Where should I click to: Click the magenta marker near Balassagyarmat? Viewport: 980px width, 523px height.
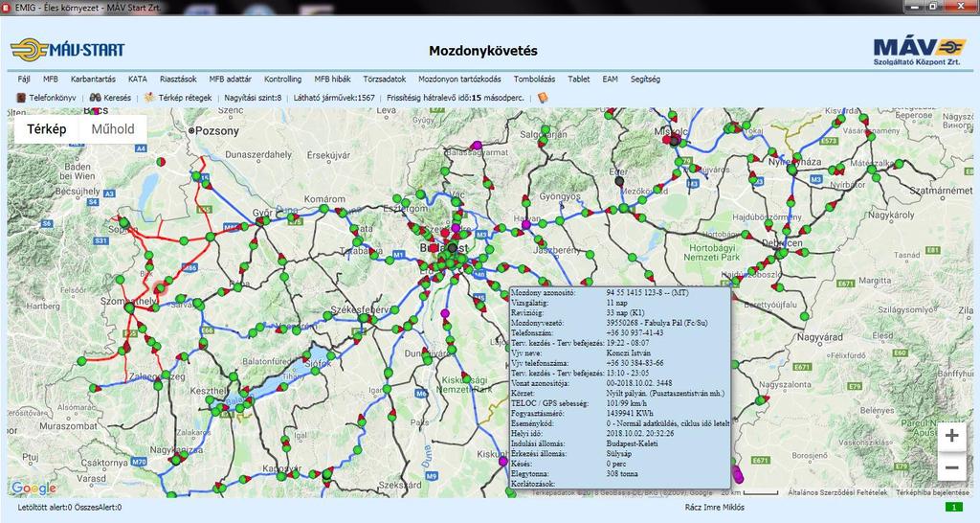click(x=477, y=146)
